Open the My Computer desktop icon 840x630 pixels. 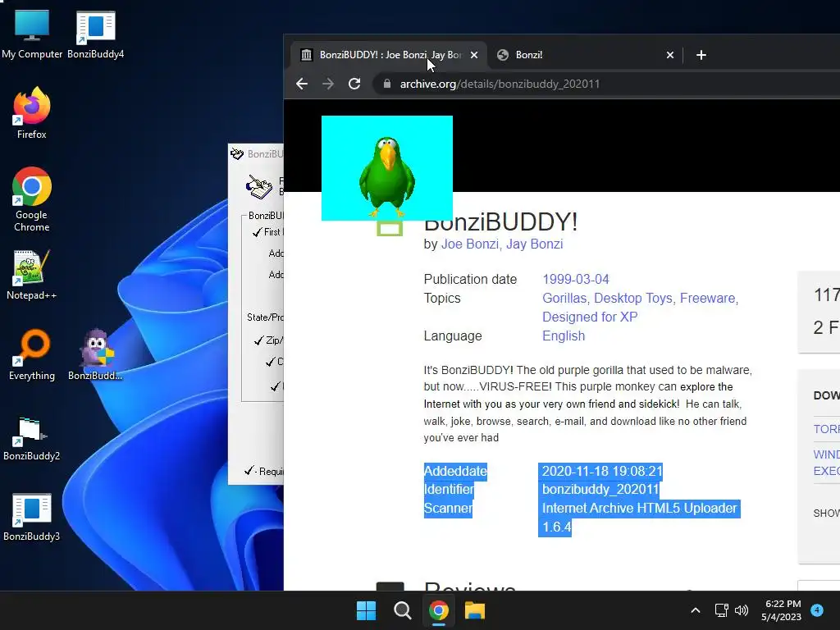(x=32, y=34)
